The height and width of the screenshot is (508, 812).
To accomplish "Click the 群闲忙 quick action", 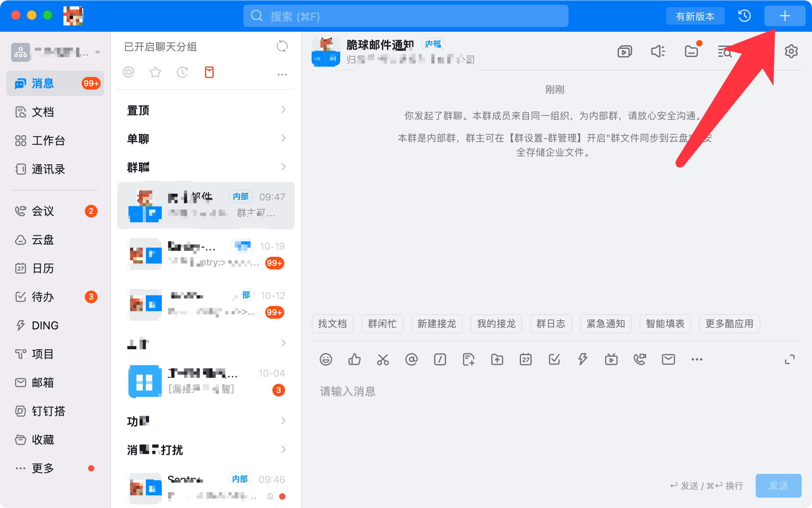I will (382, 324).
